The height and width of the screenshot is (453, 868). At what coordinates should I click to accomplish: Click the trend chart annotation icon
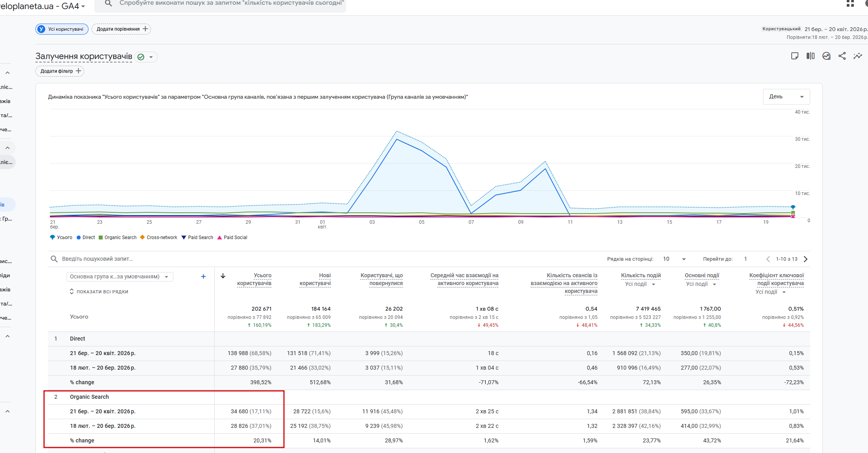click(826, 56)
